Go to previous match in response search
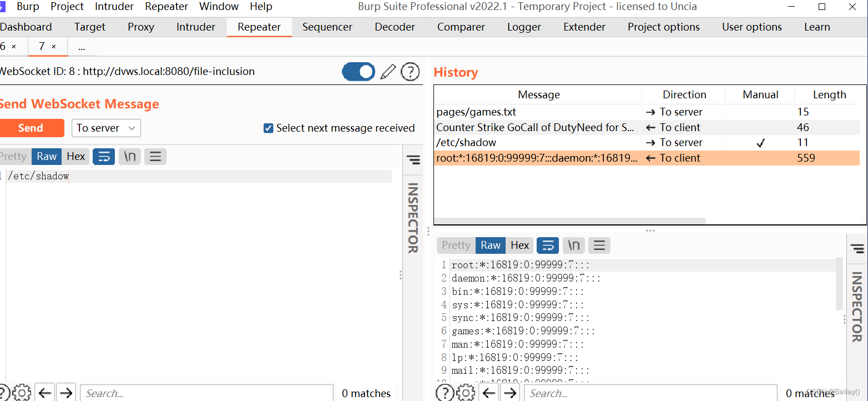868x401 pixels. pyautogui.click(x=489, y=393)
